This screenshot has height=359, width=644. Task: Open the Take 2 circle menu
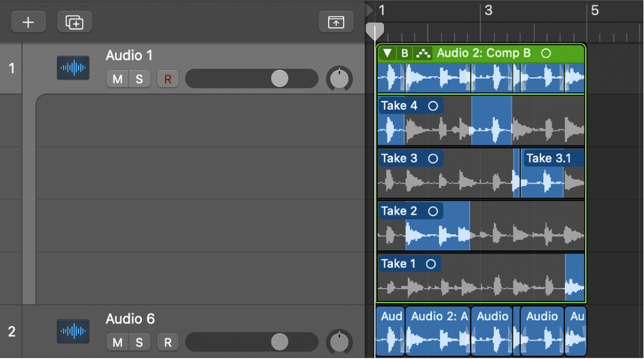coord(432,211)
